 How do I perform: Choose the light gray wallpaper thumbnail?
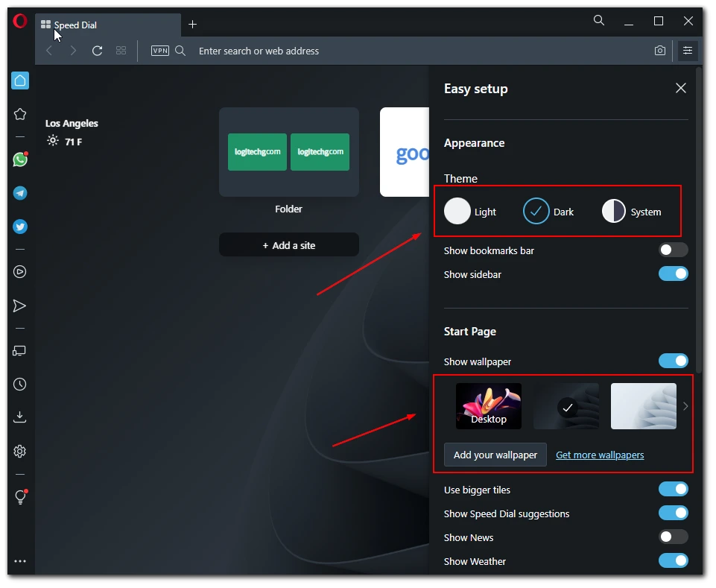coord(644,406)
